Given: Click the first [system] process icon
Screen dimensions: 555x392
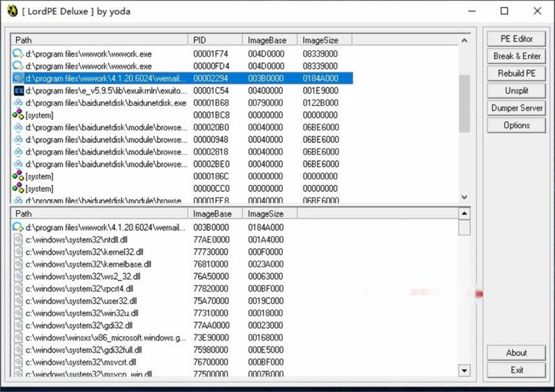Looking at the screenshot, I should pyautogui.click(x=18, y=115).
